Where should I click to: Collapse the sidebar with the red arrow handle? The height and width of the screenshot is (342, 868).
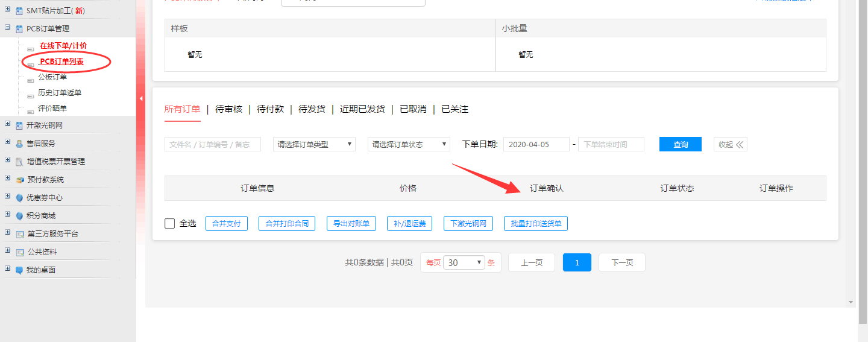tap(141, 98)
